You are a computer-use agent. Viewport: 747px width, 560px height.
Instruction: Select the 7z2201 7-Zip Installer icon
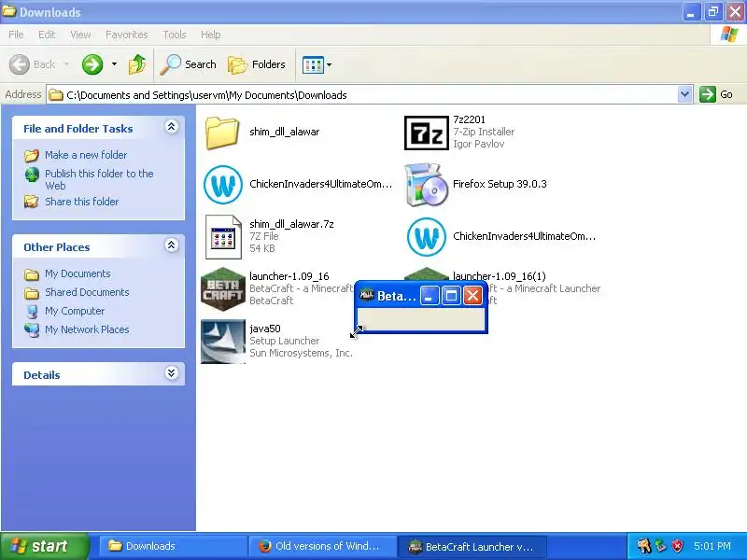click(x=427, y=133)
